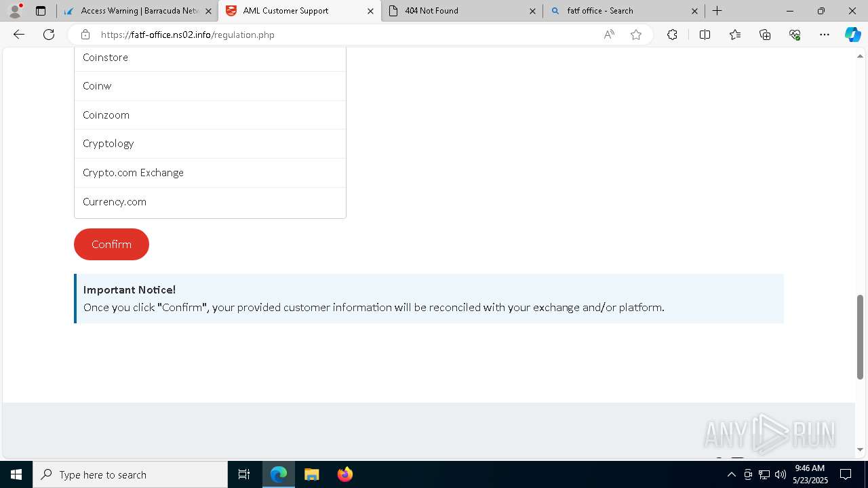Select Currency.com from the exchange list
This screenshot has width=868, height=488.
[x=210, y=202]
